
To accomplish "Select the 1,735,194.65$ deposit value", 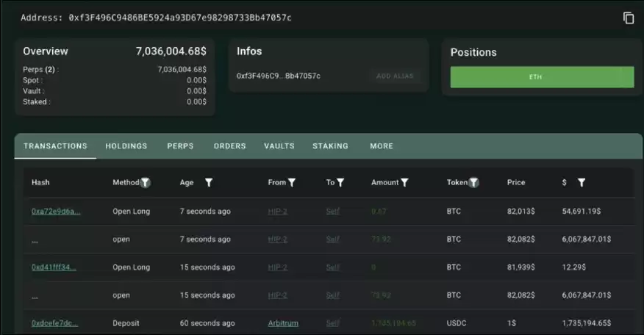I will [x=587, y=323].
